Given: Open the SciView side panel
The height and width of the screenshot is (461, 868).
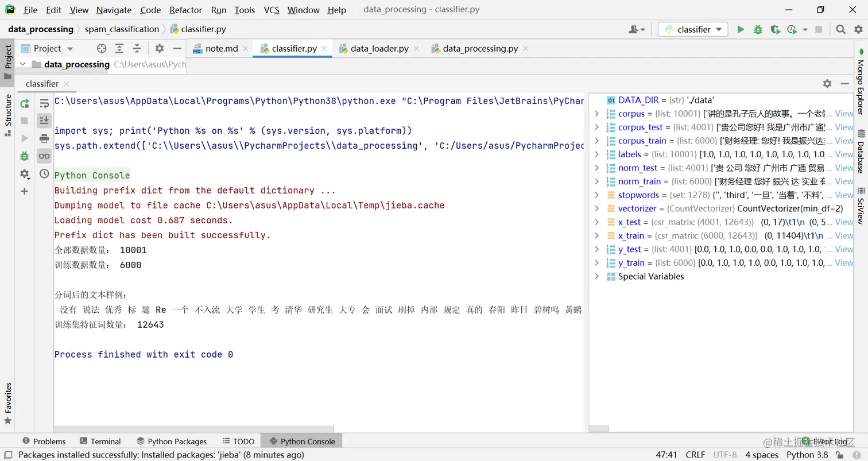Looking at the screenshot, I should click(x=861, y=206).
